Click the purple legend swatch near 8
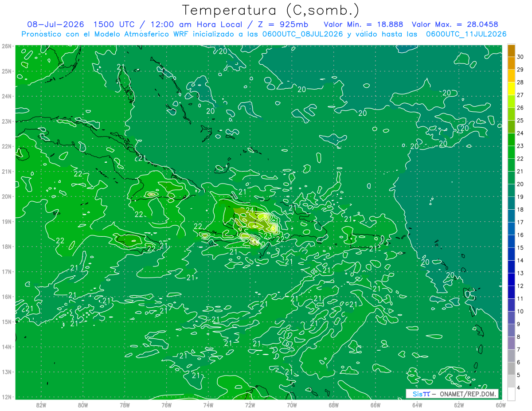This screenshot has height=411, width=532. pyautogui.click(x=511, y=343)
